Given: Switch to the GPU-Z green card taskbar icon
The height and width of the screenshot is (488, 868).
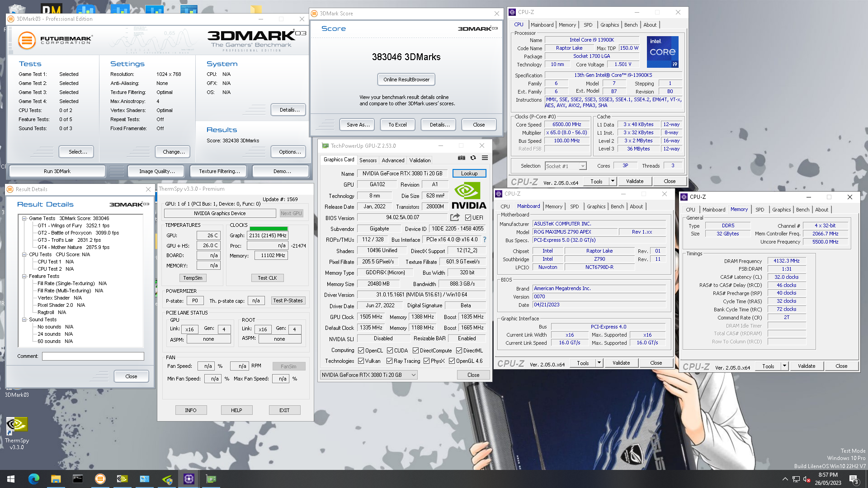Looking at the screenshot, I should click(x=211, y=479).
